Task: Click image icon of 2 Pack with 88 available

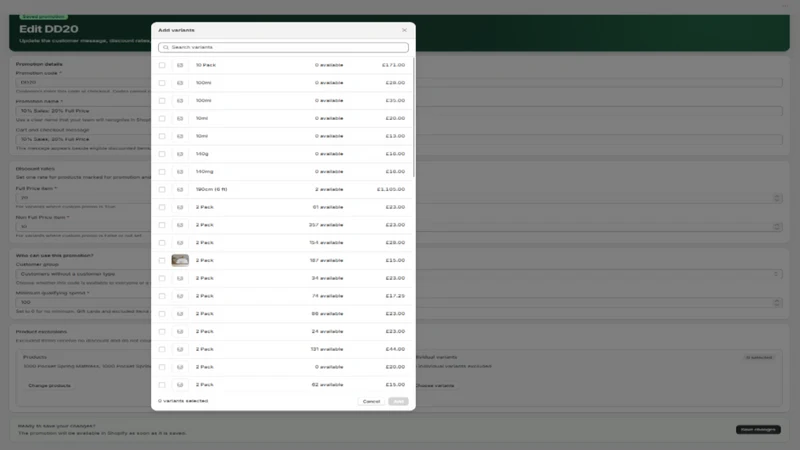Action: point(180,314)
